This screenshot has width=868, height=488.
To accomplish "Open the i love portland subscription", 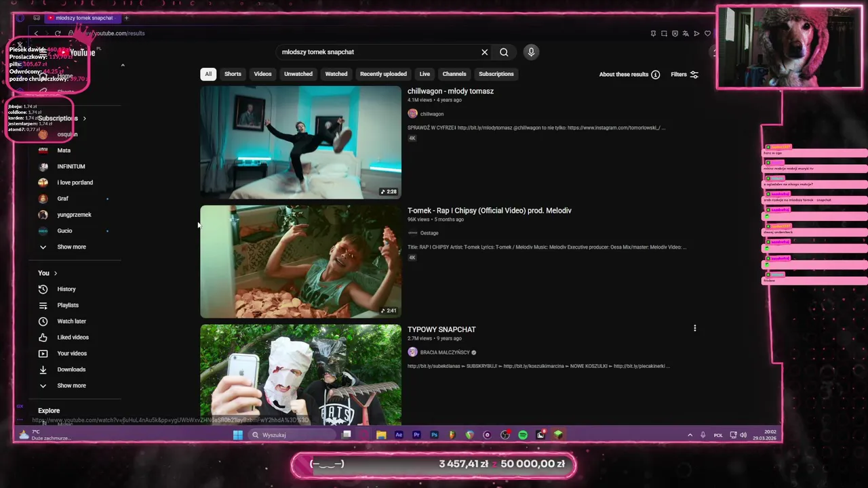I will 75,183.
